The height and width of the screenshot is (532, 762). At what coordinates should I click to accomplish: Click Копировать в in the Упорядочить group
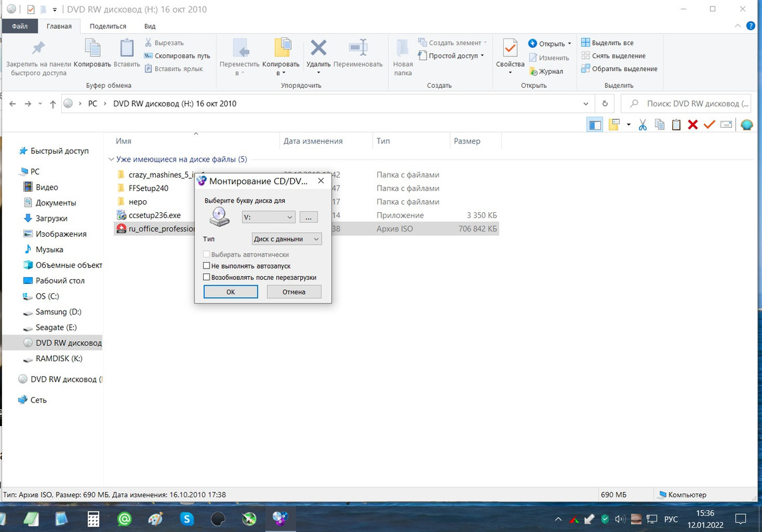point(281,57)
